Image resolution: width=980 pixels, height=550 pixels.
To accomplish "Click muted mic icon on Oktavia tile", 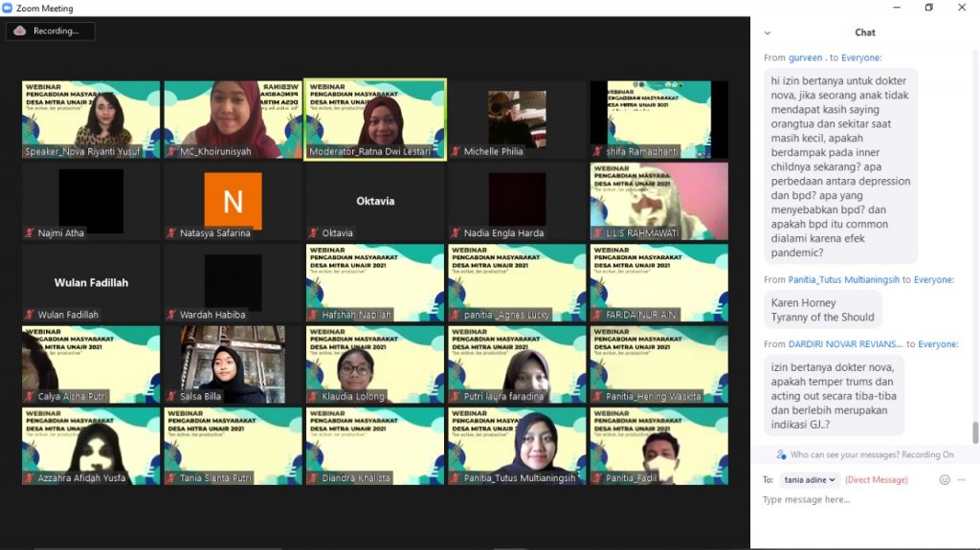I will 314,233.
